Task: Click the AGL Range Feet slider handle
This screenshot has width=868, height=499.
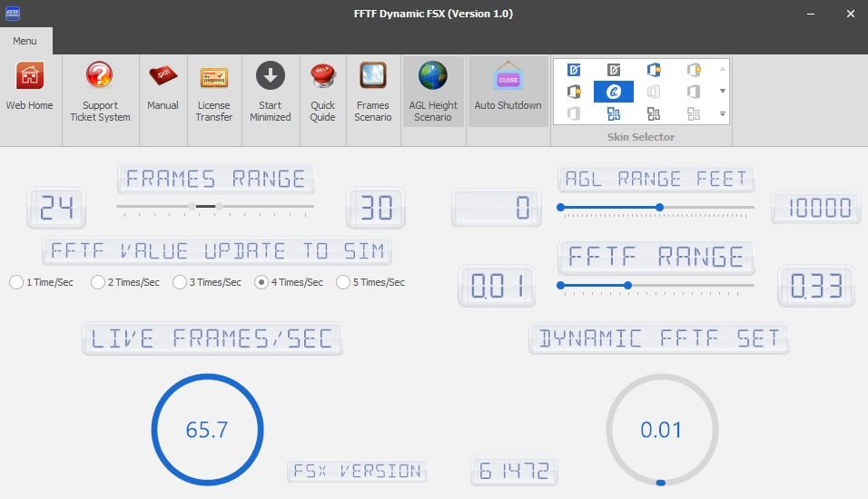Action: point(659,208)
